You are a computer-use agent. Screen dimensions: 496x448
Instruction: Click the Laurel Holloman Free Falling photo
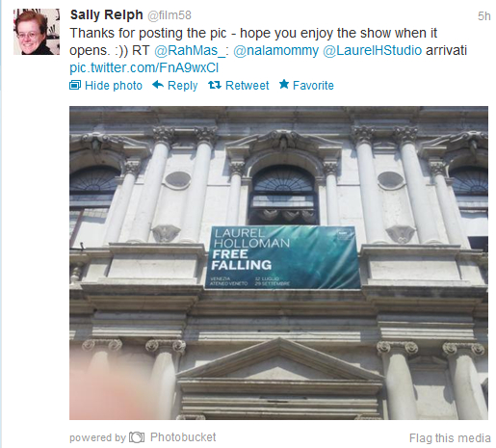[278, 263]
